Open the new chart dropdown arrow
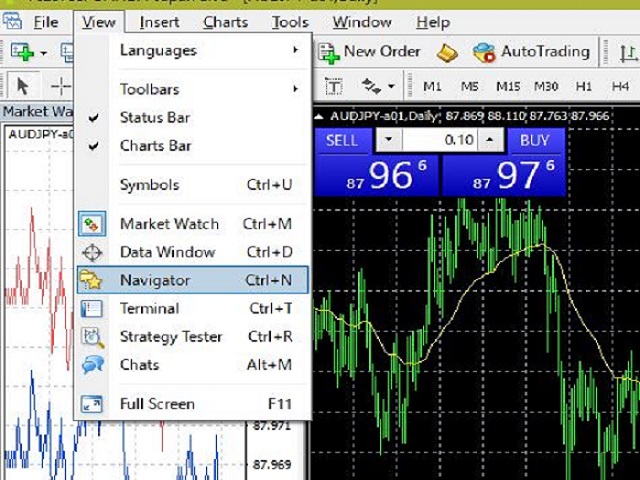 pos(43,53)
